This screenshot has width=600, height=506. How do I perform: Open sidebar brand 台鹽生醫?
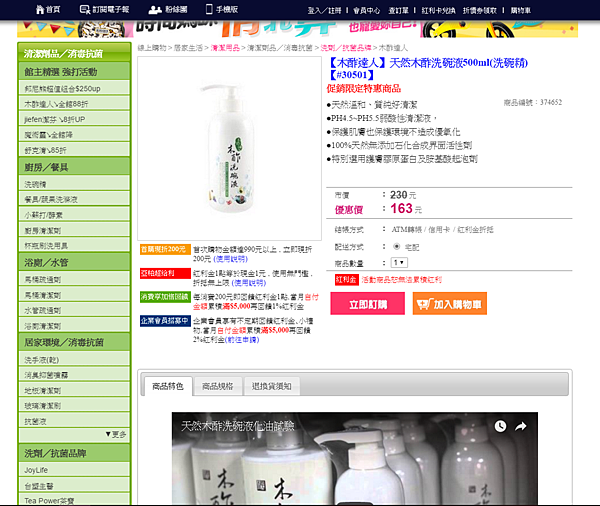tap(74, 485)
